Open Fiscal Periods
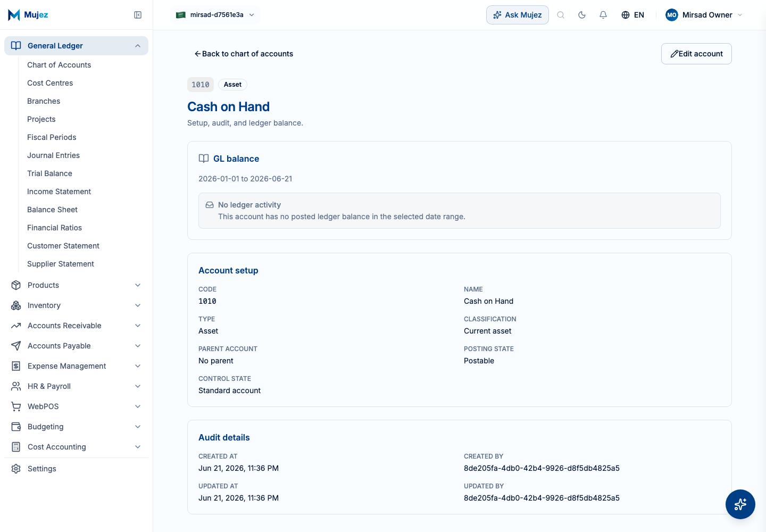The image size is (766, 532). pos(52,137)
